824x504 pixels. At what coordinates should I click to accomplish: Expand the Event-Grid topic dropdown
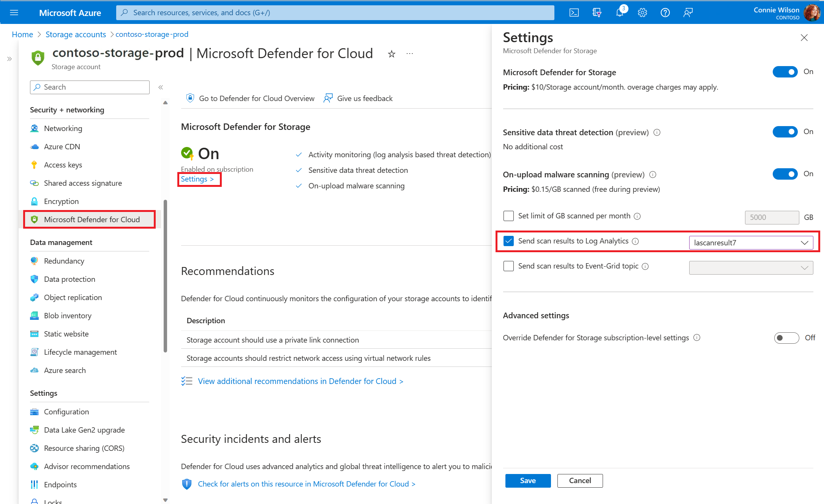coord(751,268)
